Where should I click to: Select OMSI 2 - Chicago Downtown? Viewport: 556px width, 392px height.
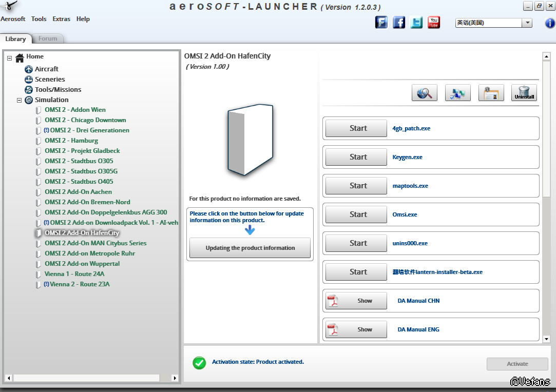pos(85,120)
